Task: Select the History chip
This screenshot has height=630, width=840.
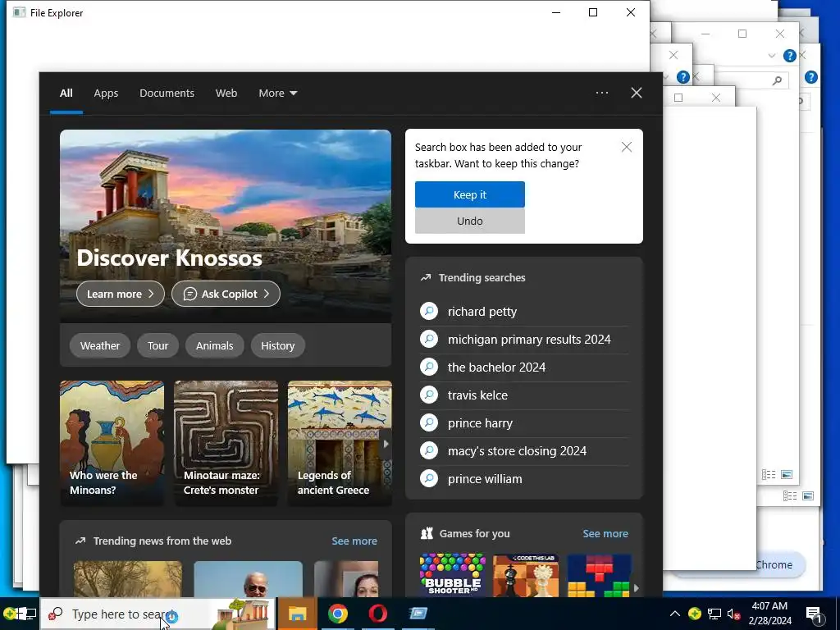Action: pyautogui.click(x=277, y=345)
